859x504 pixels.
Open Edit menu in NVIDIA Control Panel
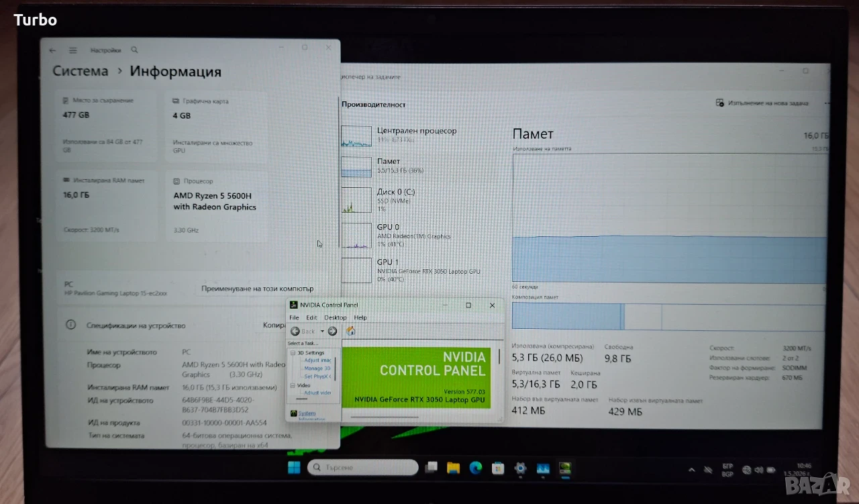coord(311,317)
